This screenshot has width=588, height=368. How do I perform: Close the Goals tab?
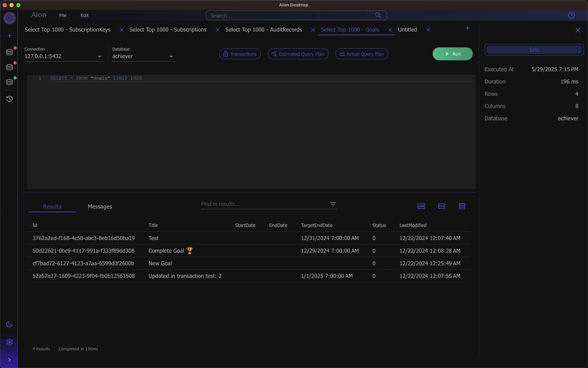[390, 30]
